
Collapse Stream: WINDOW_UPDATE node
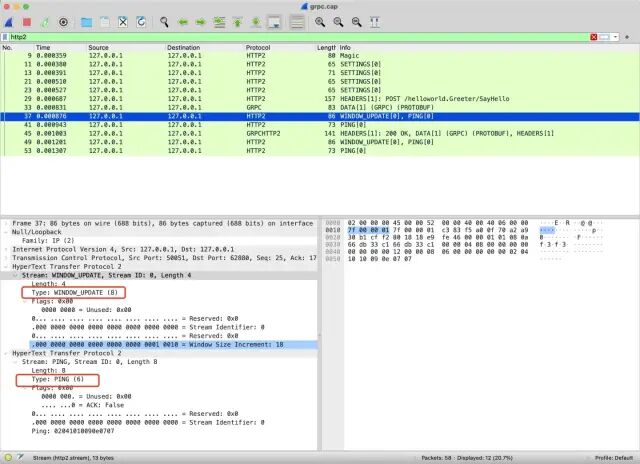[x=16, y=275]
